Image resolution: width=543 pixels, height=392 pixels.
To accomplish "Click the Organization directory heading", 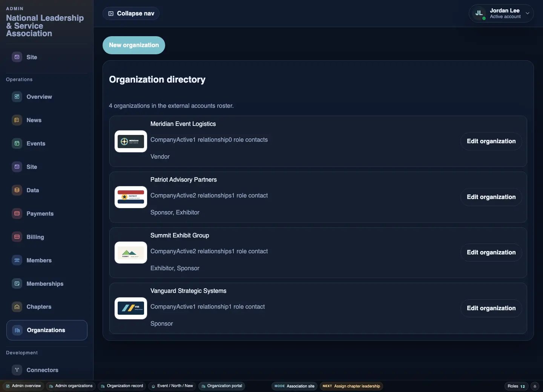I will pos(157,80).
